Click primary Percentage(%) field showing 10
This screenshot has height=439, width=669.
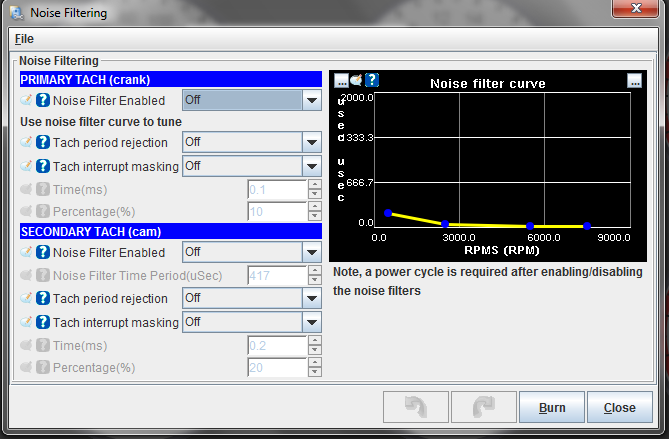click(x=277, y=212)
